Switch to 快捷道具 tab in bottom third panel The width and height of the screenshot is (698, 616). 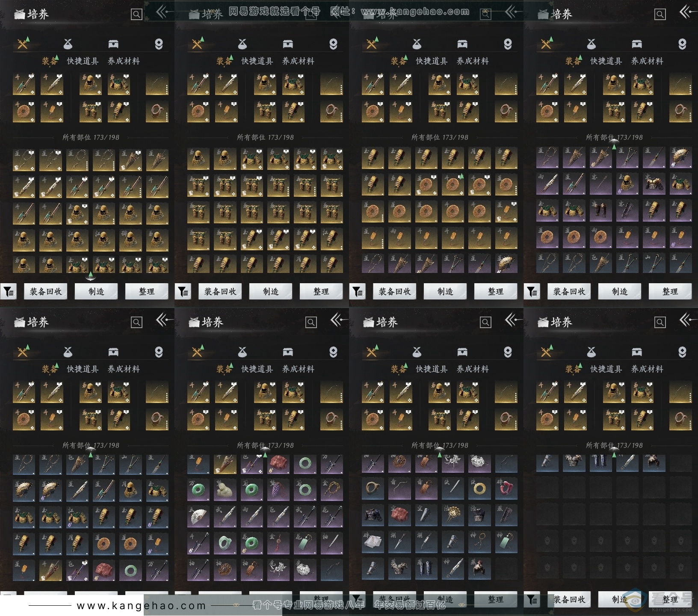pyautogui.click(x=432, y=369)
